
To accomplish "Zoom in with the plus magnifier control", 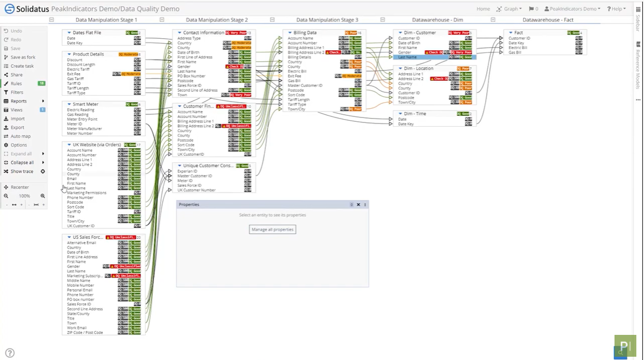I will pyautogui.click(x=43, y=196).
